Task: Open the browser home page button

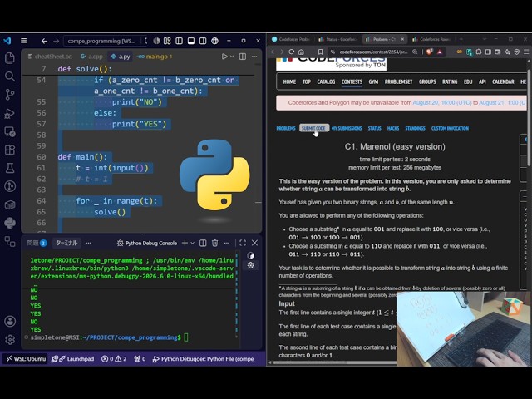Action: pos(301,52)
